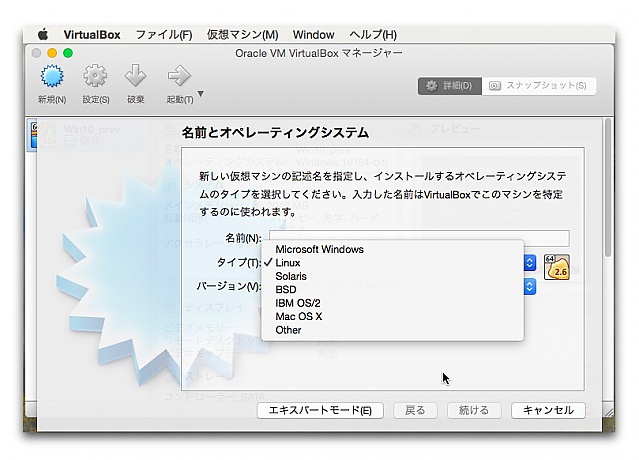Choose Mac OS X as type

[x=299, y=316]
